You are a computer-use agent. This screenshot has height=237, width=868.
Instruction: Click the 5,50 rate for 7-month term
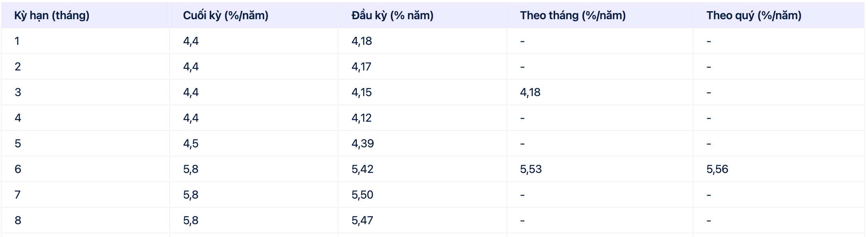pyautogui.click(x=362, y=195)
